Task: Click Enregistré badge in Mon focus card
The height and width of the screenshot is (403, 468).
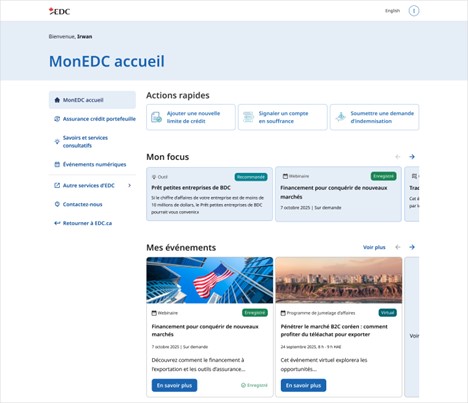Action: 384,176
